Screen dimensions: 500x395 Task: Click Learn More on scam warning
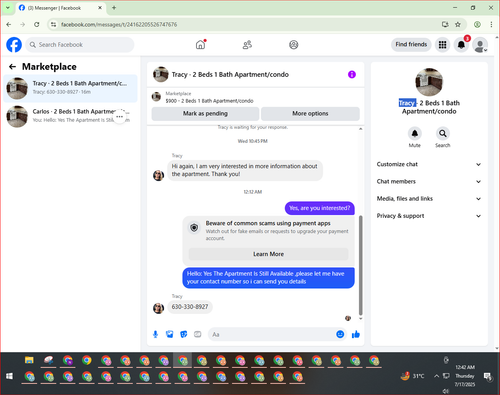click(268, 254)
